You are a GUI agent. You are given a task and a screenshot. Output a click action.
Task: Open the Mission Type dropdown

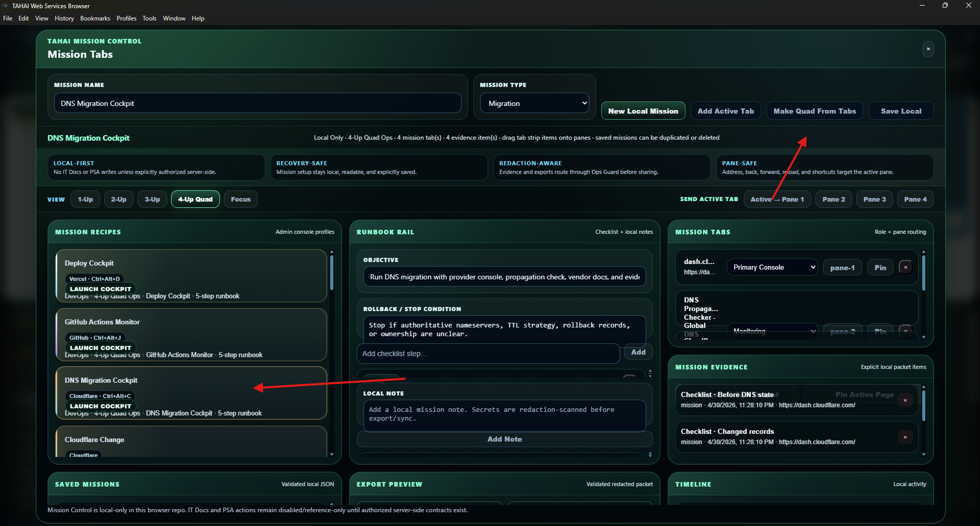click(x=534, y=103)
